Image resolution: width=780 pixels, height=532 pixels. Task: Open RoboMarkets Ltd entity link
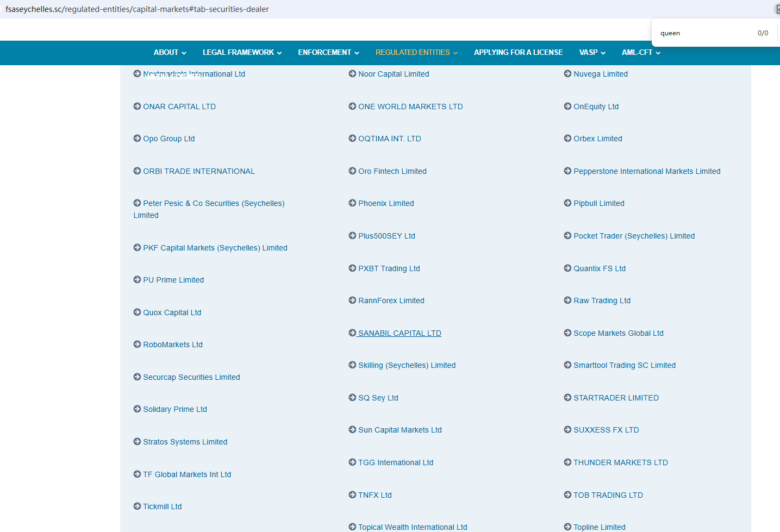tap(173, 345)
